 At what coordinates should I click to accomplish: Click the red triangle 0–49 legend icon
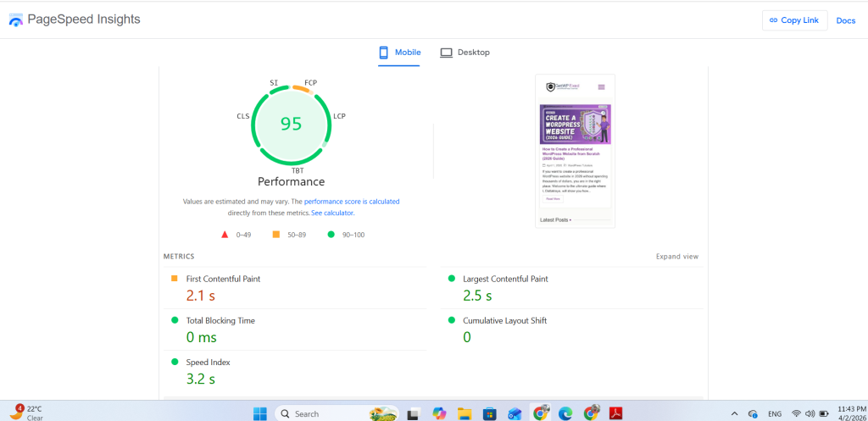pos(225,235)
